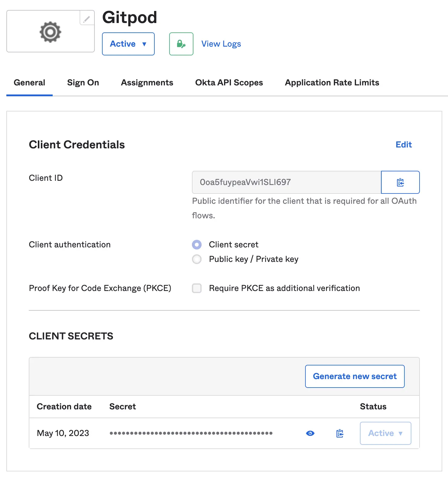Click the CLIENT SECRETS heading
Viewport: 448px width, 479px height.
[x=71, y=336]
